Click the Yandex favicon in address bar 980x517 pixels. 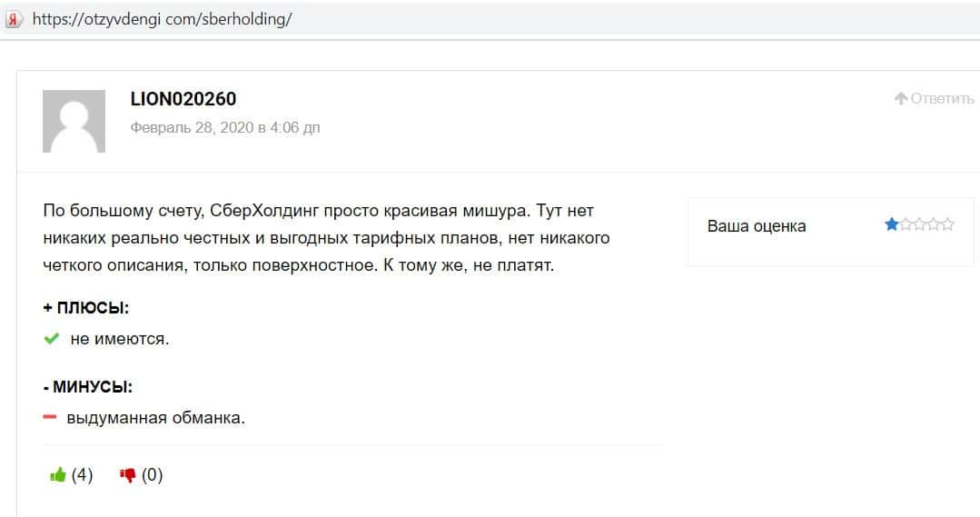click(13, 19)
